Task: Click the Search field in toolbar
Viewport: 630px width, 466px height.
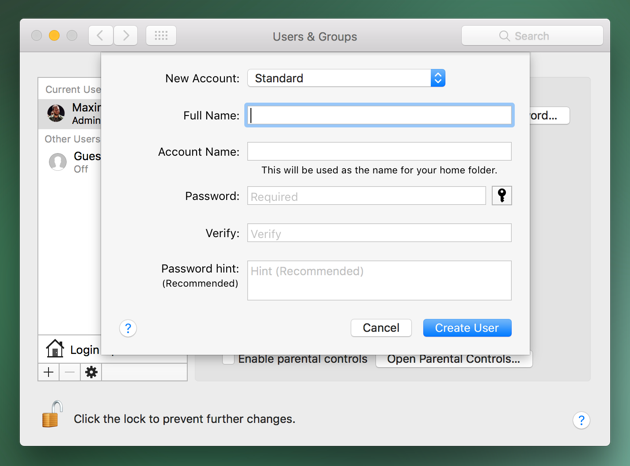Action: pyautogui.click(x=532, y=36)
